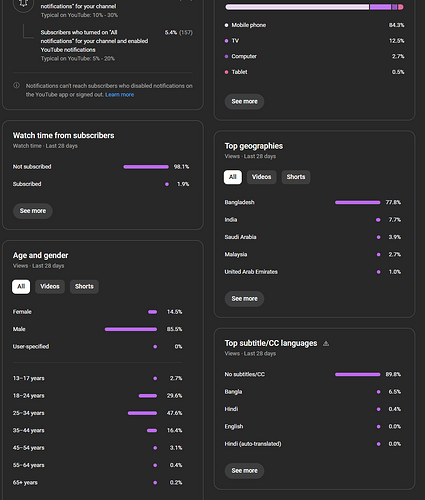Click the Mobile phone segment of device bar
The height and width of the screenshot is (500, 425).
[297, 7]
